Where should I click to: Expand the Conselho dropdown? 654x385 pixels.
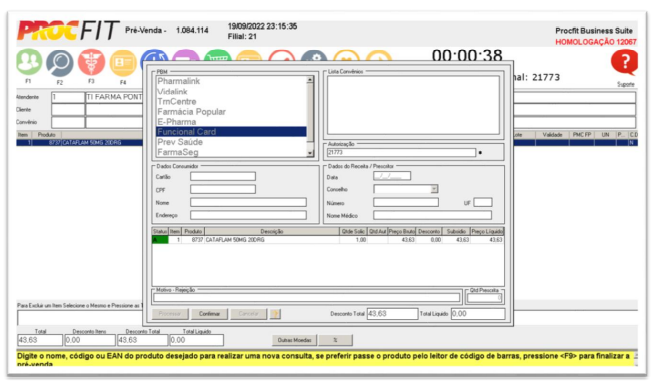[x=434, y=189]
